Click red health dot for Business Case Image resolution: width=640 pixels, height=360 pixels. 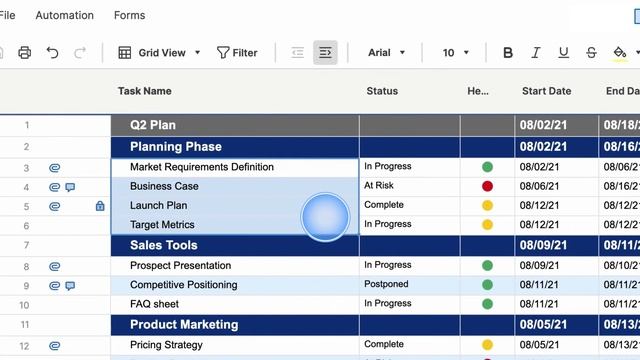coord(487,186)
